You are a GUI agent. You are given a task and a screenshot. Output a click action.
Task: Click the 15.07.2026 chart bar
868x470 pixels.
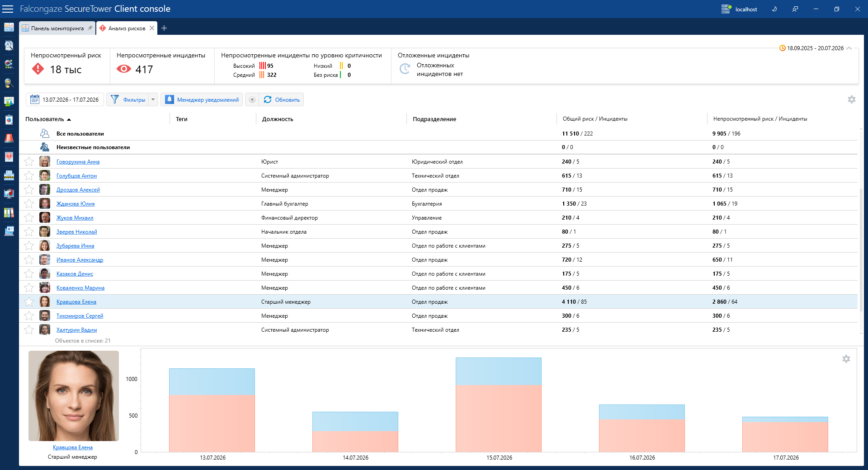coord(499,405)
